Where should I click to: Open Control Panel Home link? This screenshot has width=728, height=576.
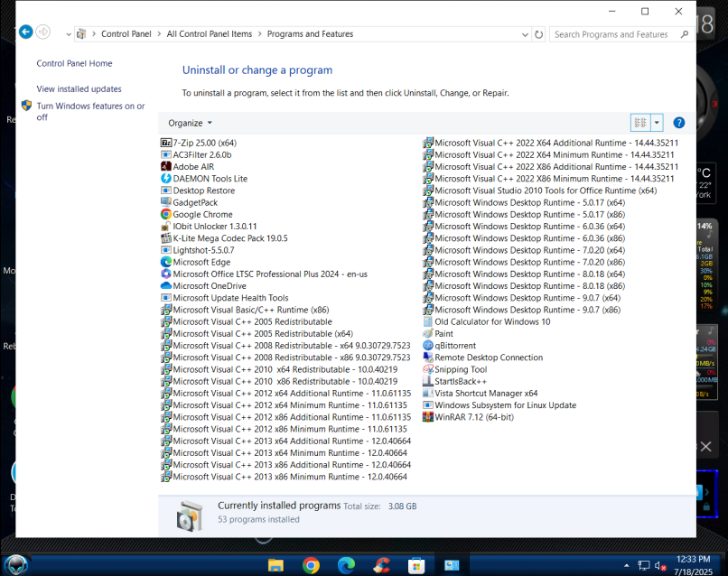(x=74, y=63)
